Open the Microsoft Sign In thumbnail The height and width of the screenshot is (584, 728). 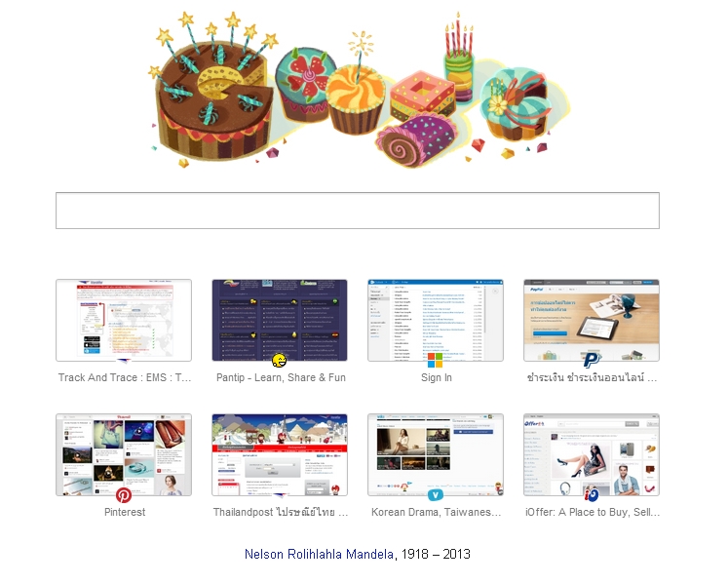(436, 320)
